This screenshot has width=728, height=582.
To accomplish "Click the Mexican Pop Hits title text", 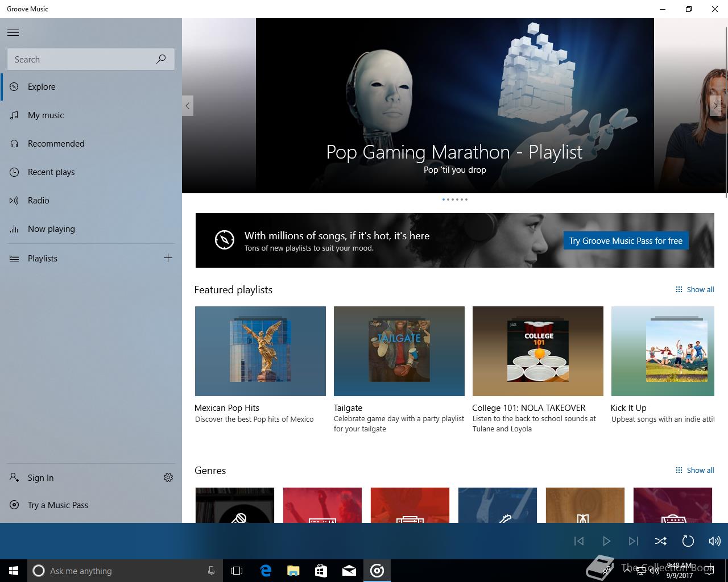I will pyautogui.click(x=227, y=408).
